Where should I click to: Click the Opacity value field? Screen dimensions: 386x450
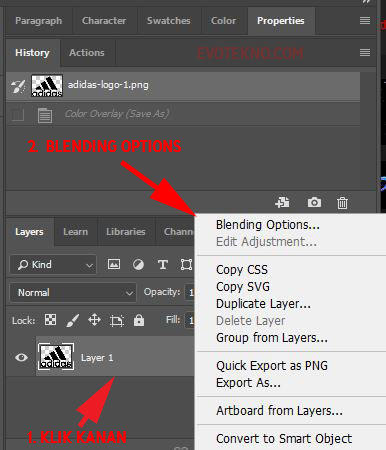click(190, 293)
